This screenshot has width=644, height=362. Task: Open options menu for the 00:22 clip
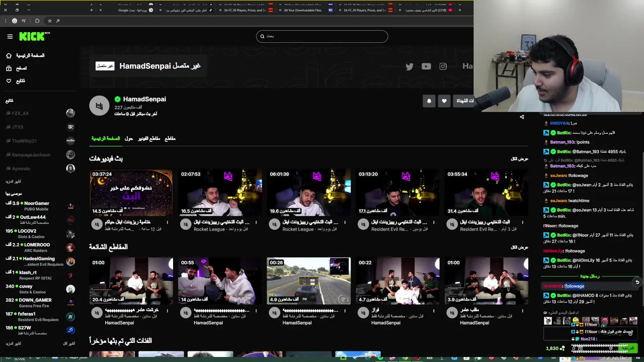click(x=434, y=311)
